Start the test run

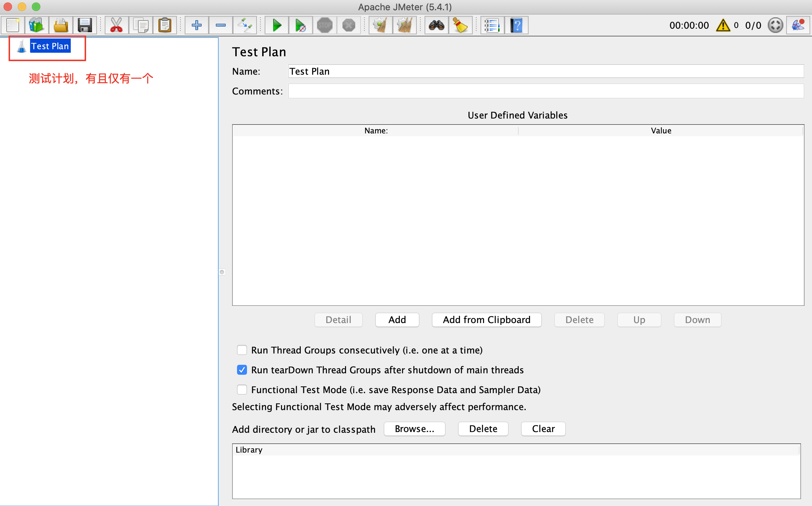coord(276,25)
